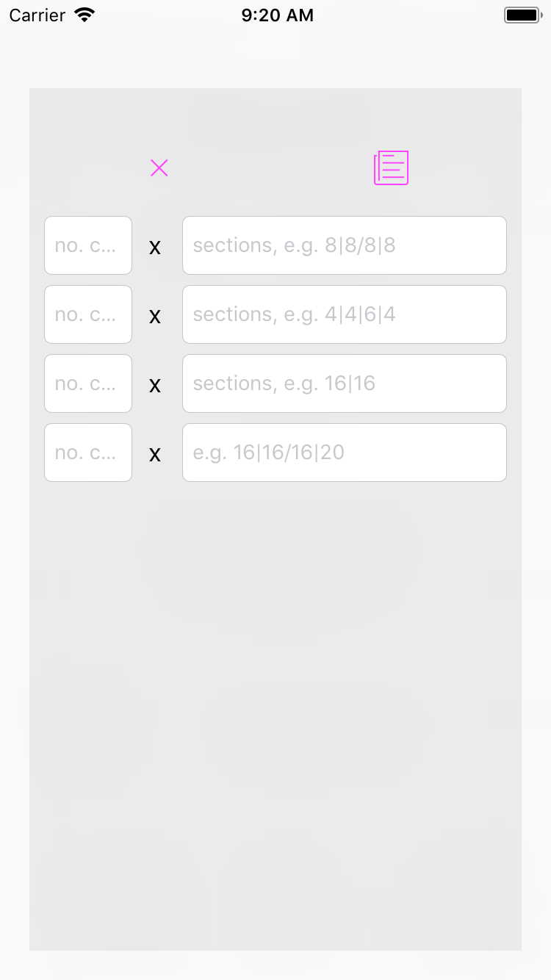The width and height of the screenshot is (551, 980).
Task: Tap the battery icon in the status bar
Action: point(522,14)
